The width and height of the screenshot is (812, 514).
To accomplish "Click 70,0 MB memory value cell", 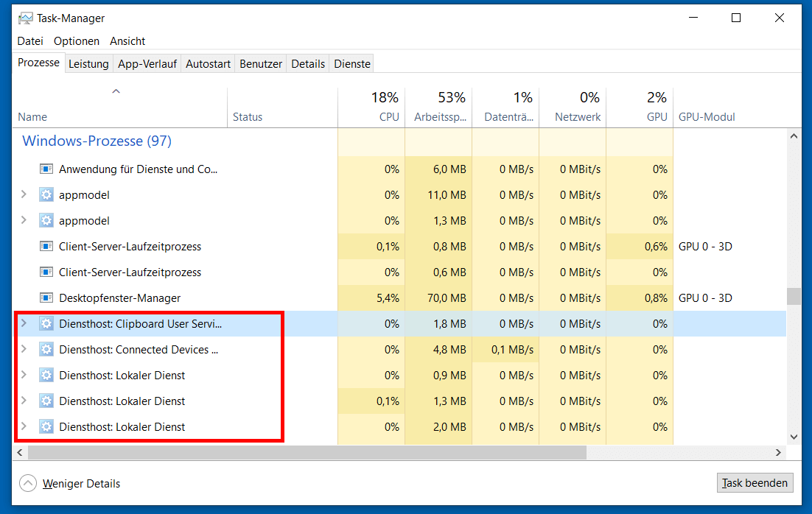I will tap(438, 298).
